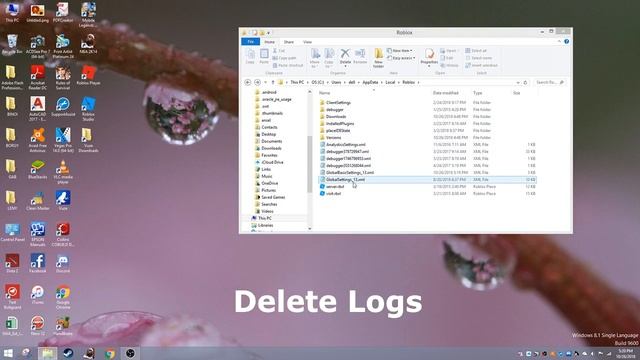Viewport: 640px width, 360px height.
Task: Open recent locations dropdown arrow
Action: coord(265,82)
